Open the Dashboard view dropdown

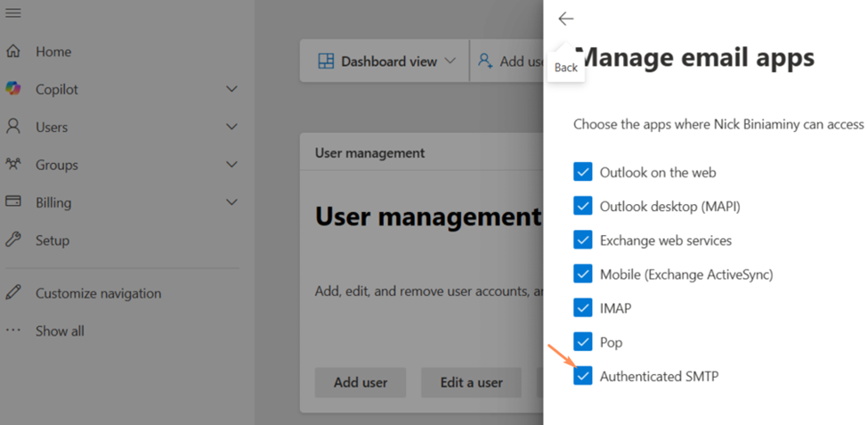click(386, 61)
